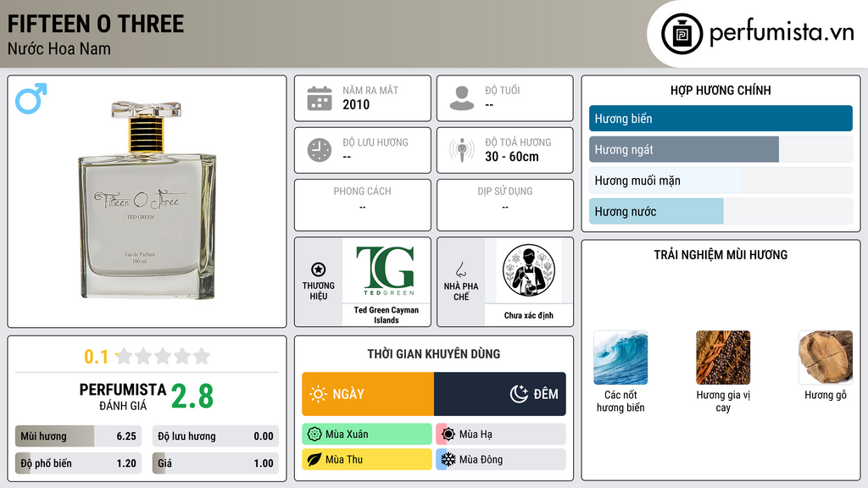
Task: Click the Độ lưu hương 0.00 score bar
Action: click(215, 436)
